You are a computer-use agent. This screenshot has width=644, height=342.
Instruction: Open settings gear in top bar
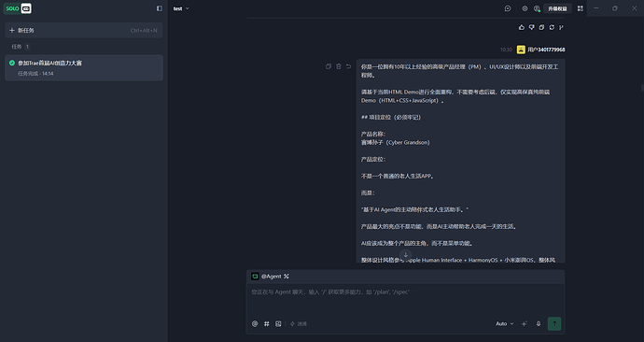click(x=525, y=8)
